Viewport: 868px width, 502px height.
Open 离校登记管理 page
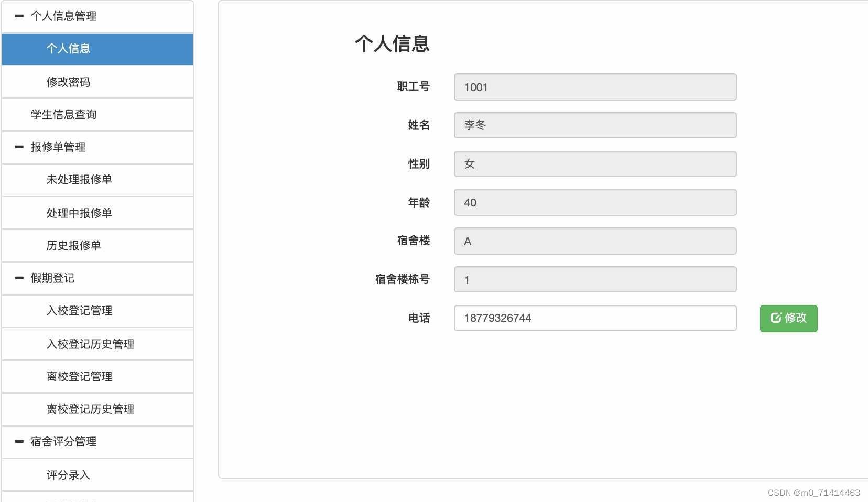point(97,377)
